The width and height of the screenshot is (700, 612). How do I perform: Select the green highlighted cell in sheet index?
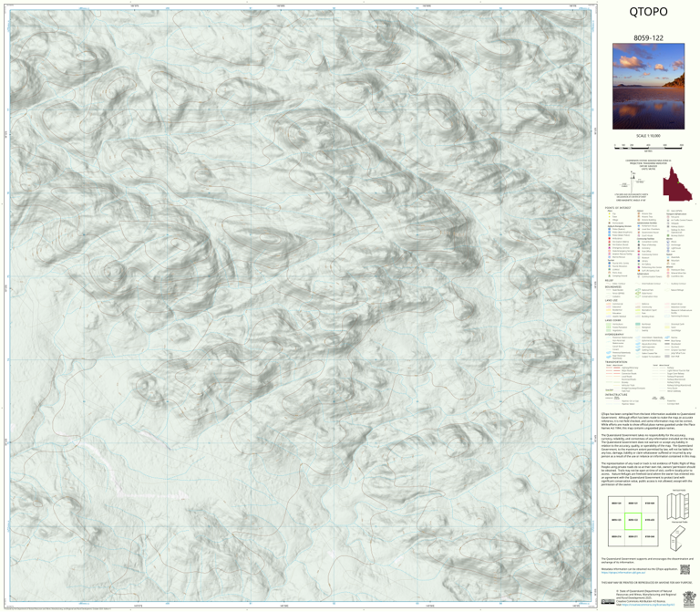(633, 521)
